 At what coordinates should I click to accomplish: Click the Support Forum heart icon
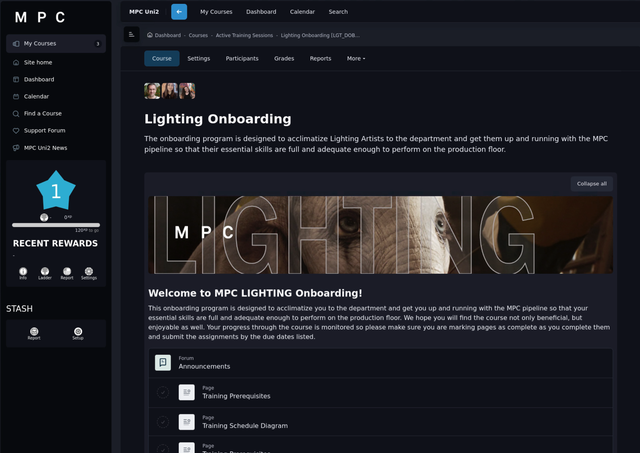click(16, 131)
